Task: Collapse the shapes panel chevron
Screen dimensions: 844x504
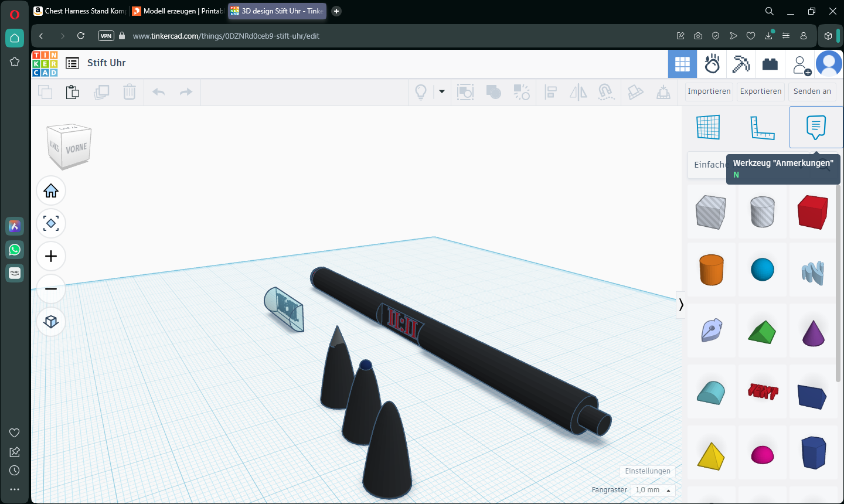Action: 681,305
